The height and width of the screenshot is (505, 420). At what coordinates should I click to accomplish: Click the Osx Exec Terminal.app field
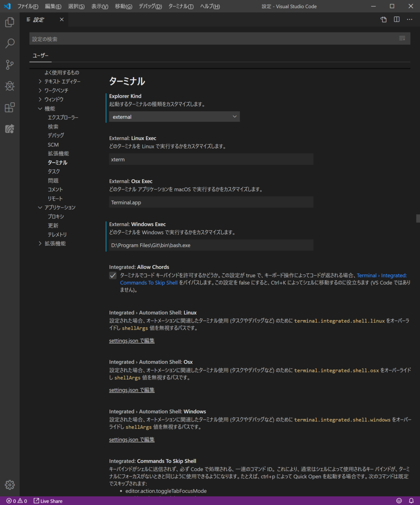(211, 202)
